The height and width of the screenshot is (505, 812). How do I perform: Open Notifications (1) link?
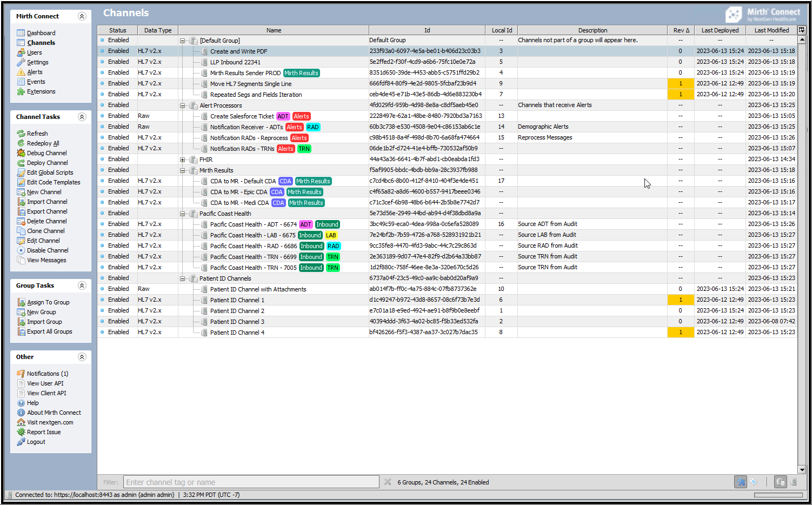[x=48, y=374]
